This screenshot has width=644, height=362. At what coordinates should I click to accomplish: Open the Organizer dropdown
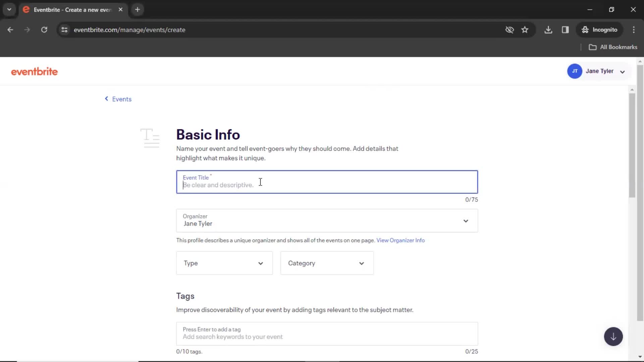click(x=327, y=221)
